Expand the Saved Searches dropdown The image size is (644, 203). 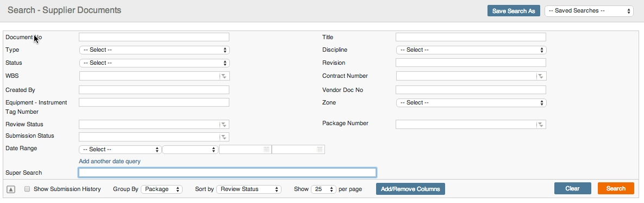click(x=589, y=11)
